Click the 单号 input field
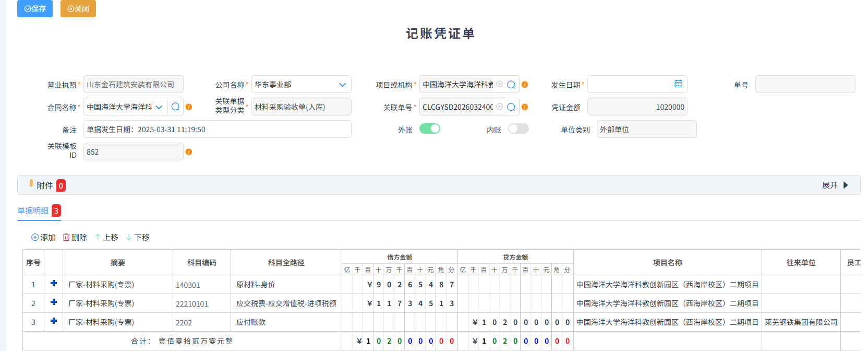 coord(805,85)
